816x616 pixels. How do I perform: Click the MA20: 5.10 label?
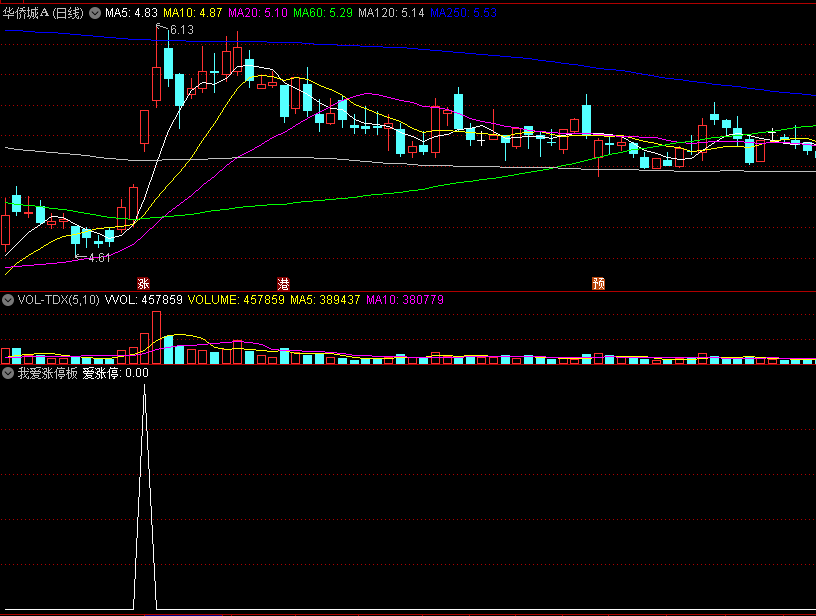pyautogui.click(x=258, y=13)
